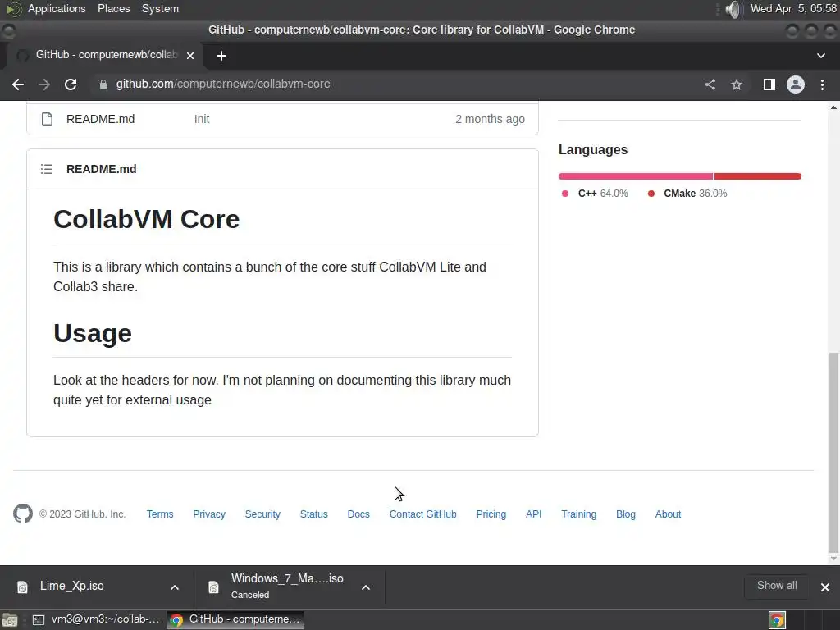The image size is (840, 630).
Task: Click the Languages section heading
Action: (593, 150)
